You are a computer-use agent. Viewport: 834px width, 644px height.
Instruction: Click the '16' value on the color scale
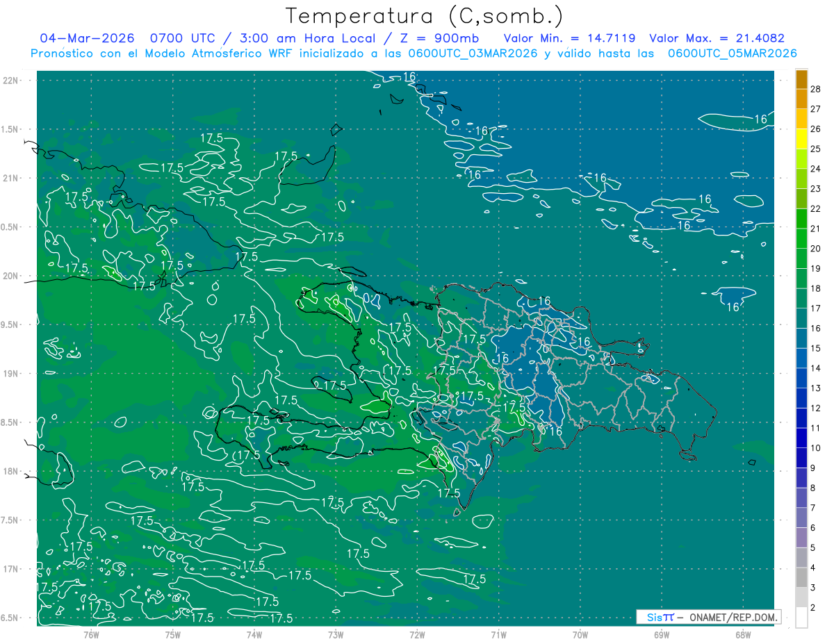[816, 328]
